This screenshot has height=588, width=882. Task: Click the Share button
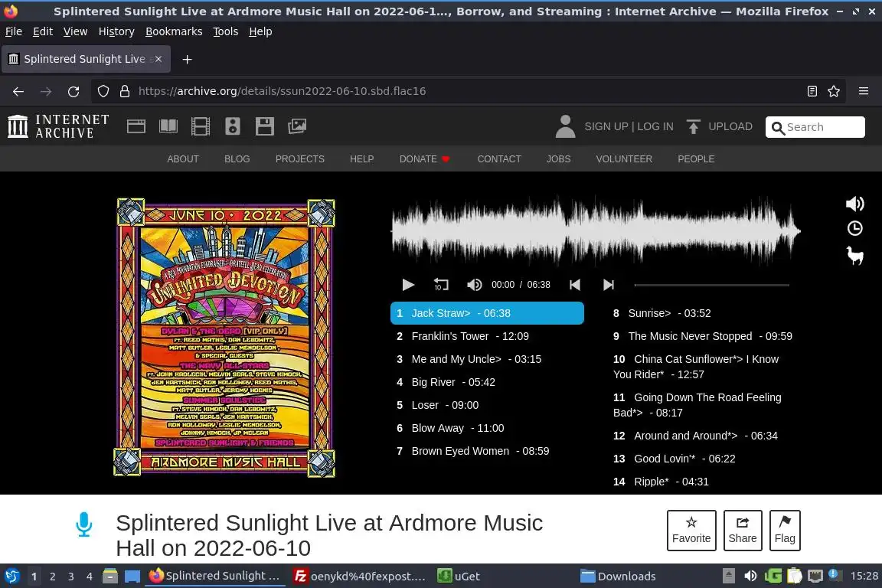click(743, 531)
